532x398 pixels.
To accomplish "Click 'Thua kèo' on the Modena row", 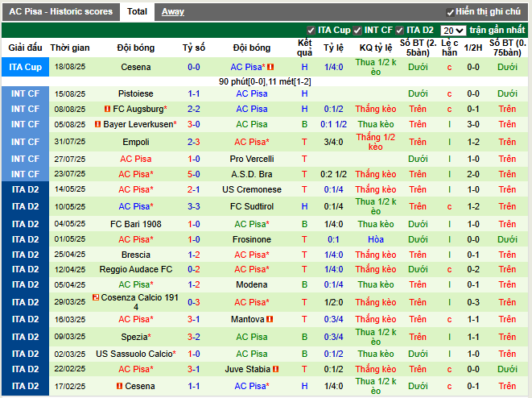I will 376,284.
